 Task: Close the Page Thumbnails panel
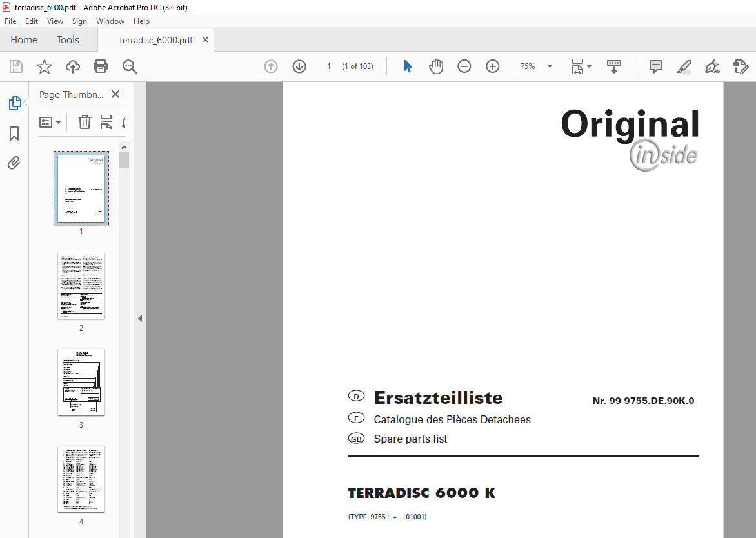(115, 94)
